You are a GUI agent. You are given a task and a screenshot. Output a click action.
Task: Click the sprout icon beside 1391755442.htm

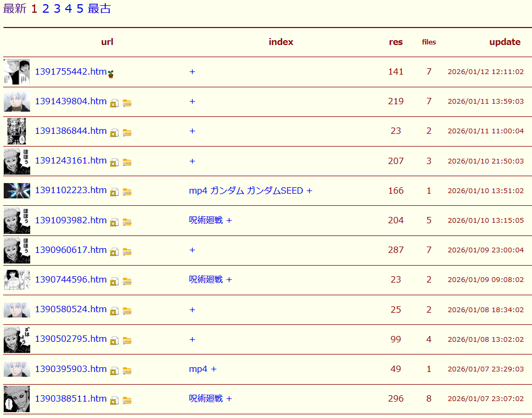(111, 74)
